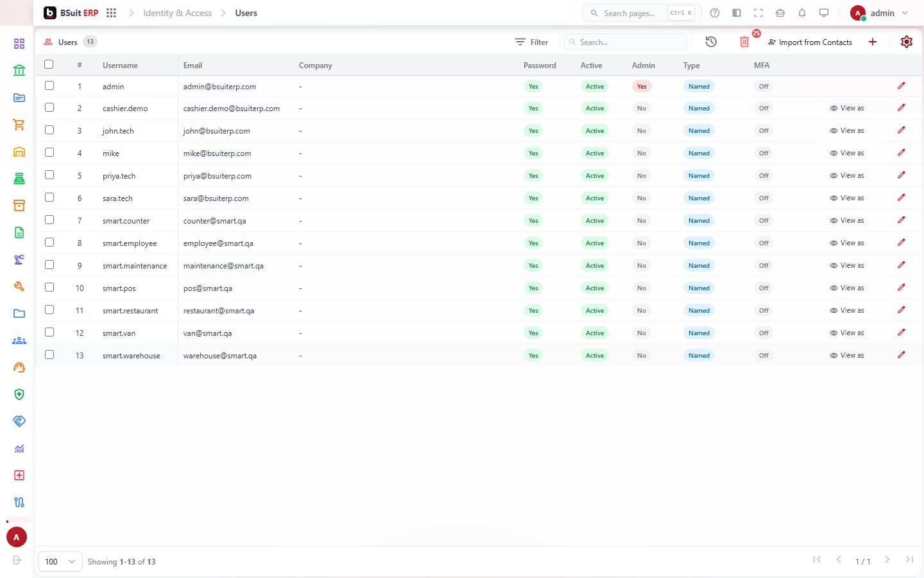Open the history clock icon in Users toolbar
Image resolution: width=924 pixels, height=578 pixels.
pyautogui.click(x=711, y=42)
